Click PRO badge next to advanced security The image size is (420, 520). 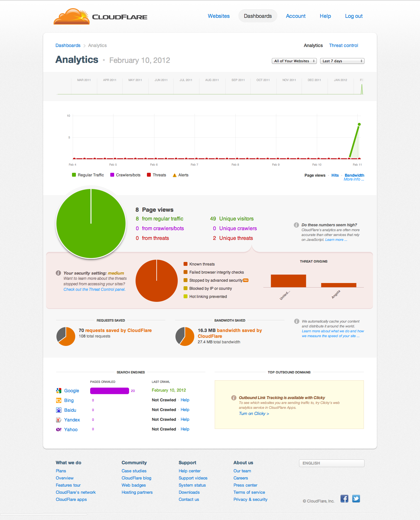[x=246, y=280]
